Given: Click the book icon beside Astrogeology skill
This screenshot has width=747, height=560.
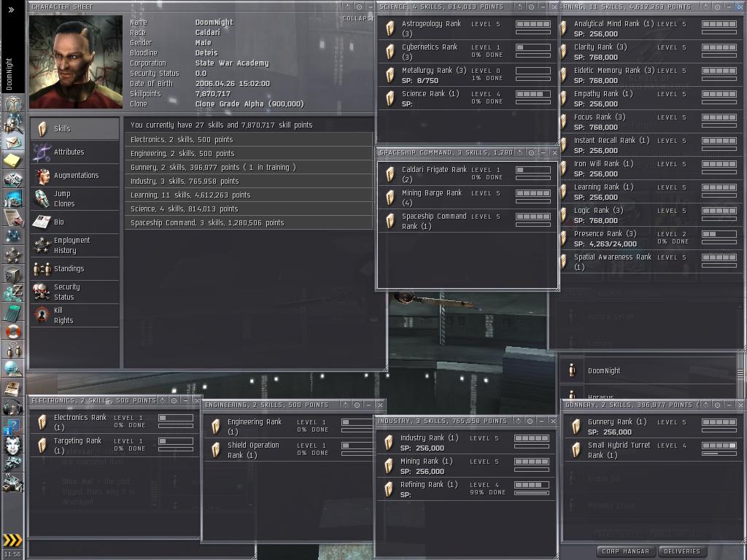Looking at the screenshot, I should pos(390,28).
